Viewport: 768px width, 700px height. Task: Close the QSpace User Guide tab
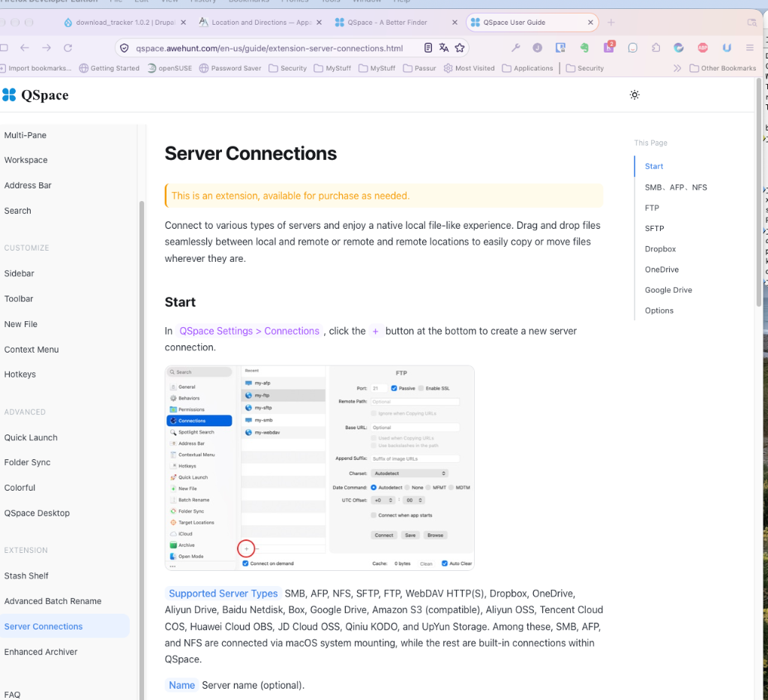(x=590, y=22)
